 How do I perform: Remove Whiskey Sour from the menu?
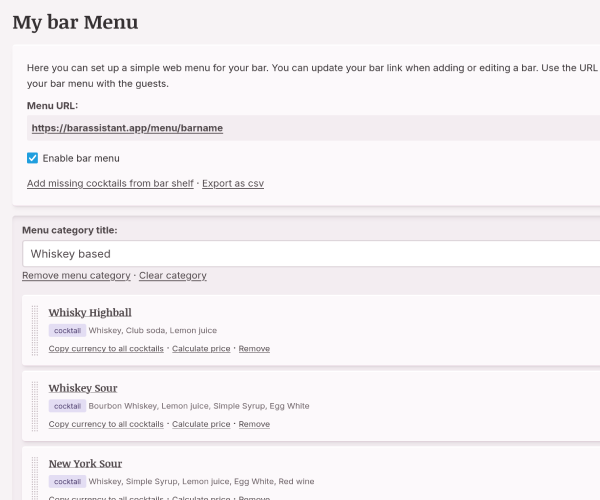[254, 424]
